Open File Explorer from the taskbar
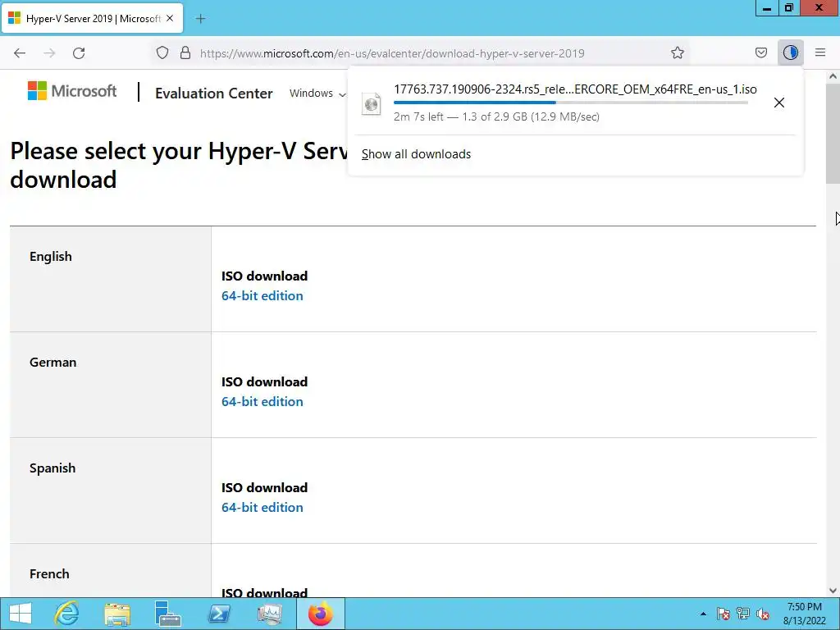 [x=117, y=614]
